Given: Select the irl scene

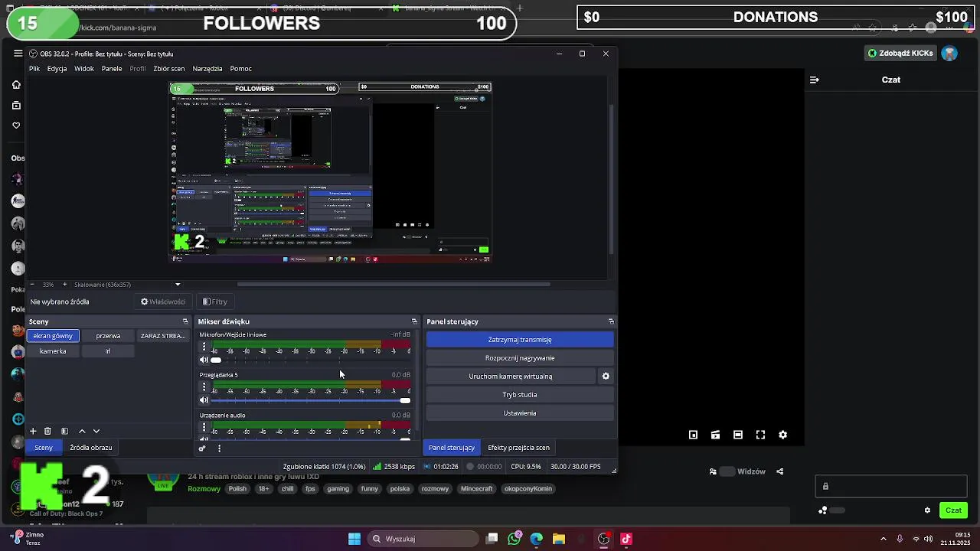Looking at the screenshot, I should point(108,351).
